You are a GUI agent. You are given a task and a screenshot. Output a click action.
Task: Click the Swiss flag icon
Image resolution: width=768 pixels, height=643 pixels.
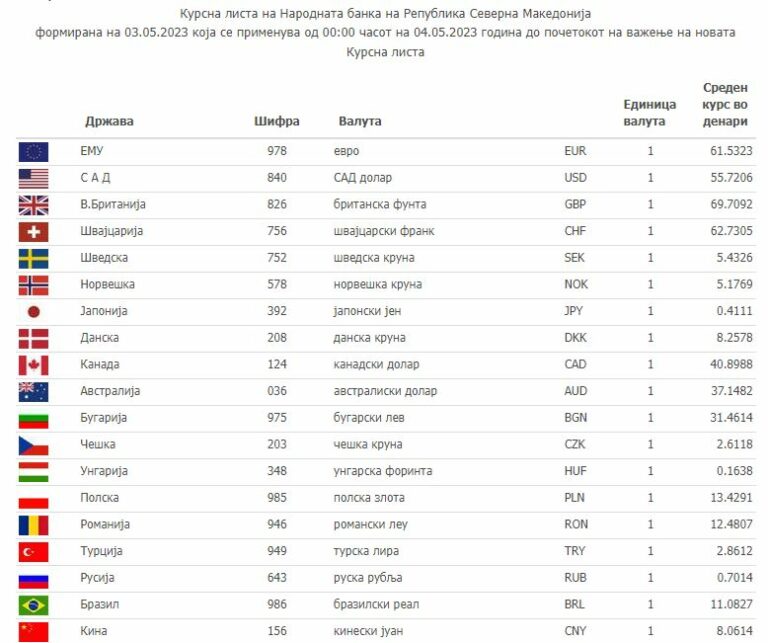click(33, 231)
